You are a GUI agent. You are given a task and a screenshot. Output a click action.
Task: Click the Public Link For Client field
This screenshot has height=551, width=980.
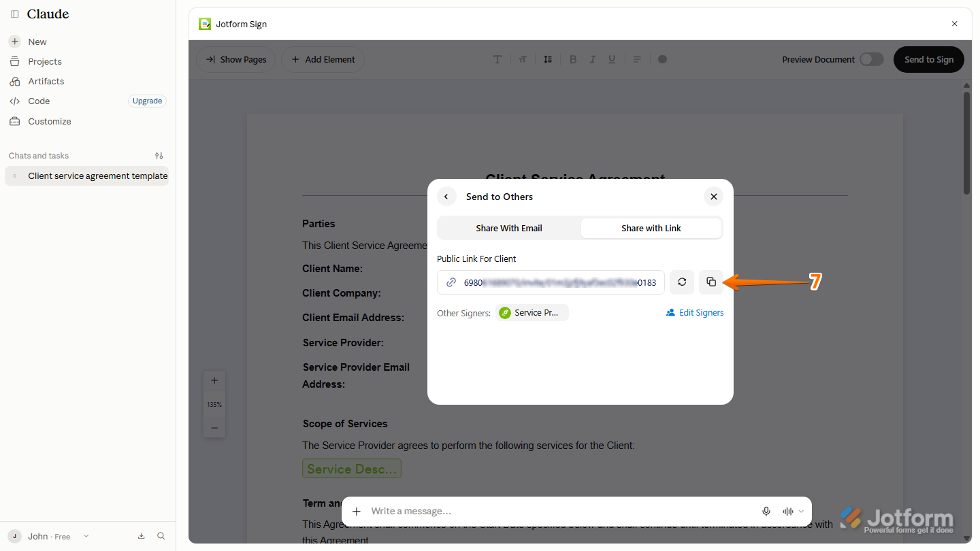(x=551, y=282)
